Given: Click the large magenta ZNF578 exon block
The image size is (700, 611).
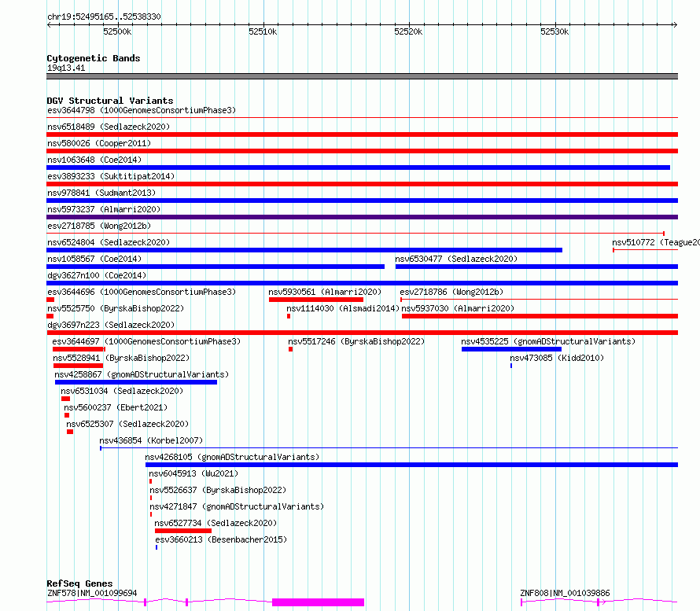Looking at the screenshot, I should click(318, 602).
